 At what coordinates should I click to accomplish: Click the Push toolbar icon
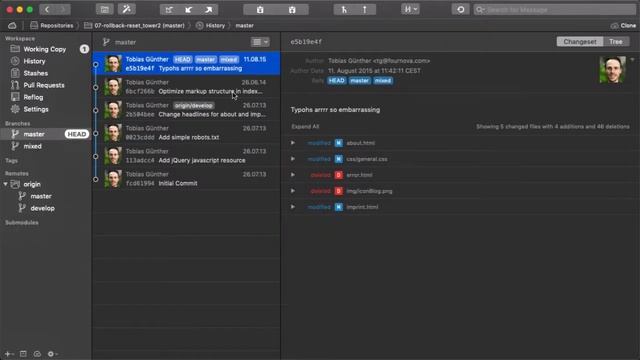(209, 9)
